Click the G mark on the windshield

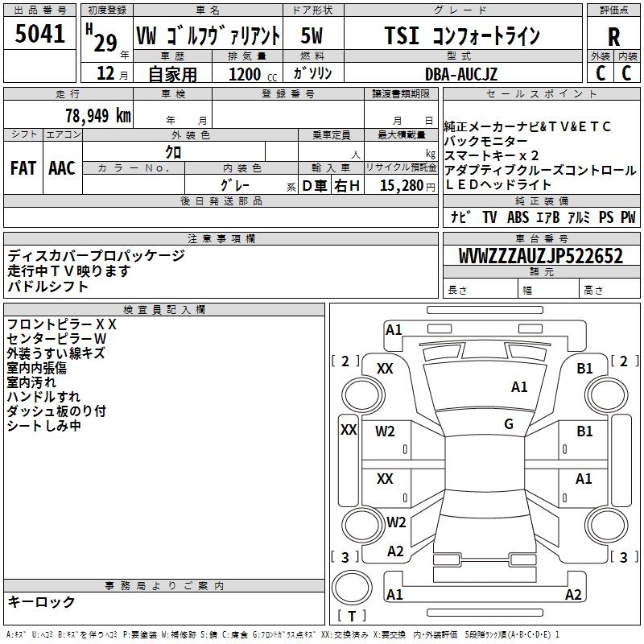pyautogui.click(x=509, y=424)
